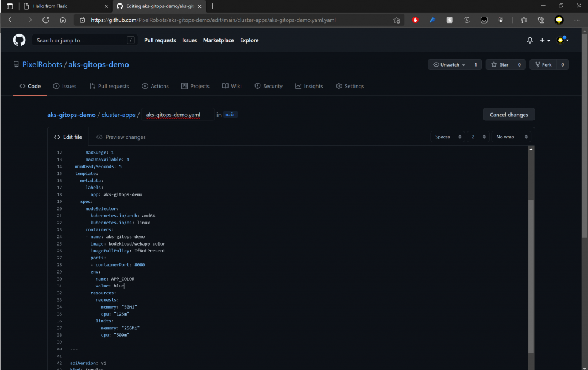Select the repository Pull requests tab
The height and width of the screenshot is (370, 588).
[x=109, y=86]
